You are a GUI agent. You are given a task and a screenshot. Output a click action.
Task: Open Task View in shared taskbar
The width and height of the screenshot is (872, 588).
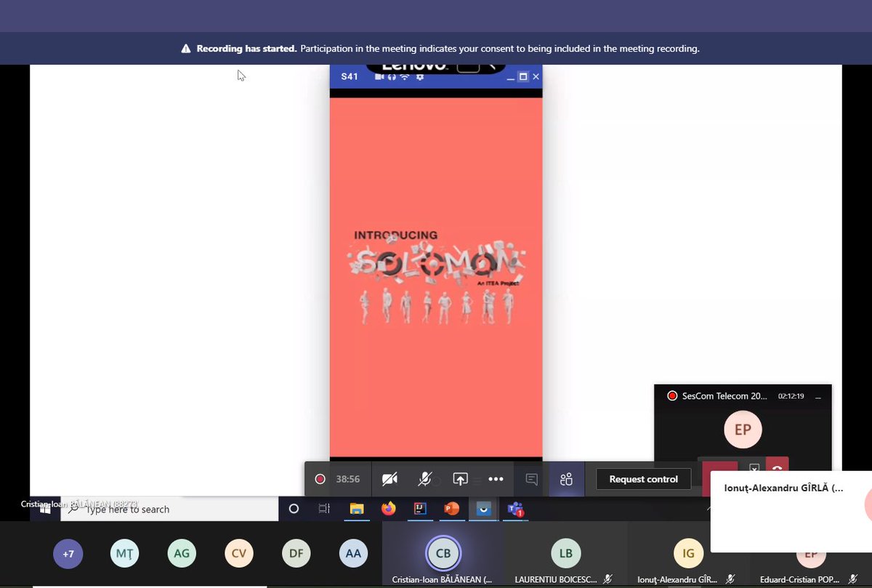[x=325, y=510]
